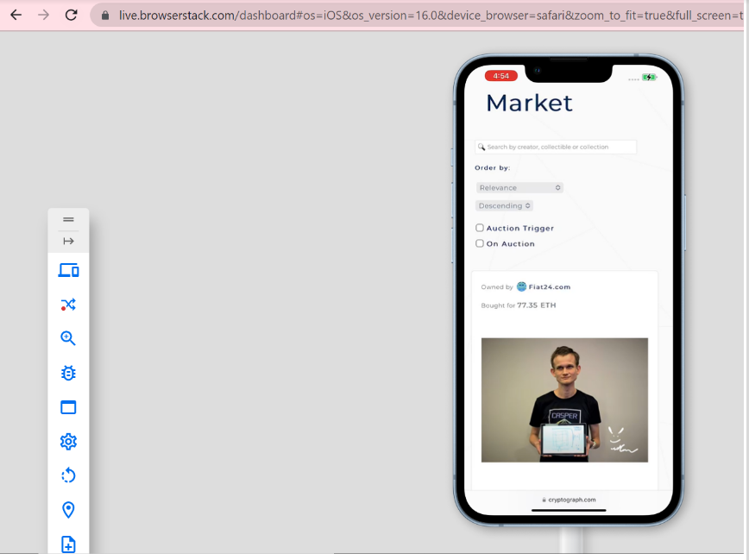Open the cryptograph photo thumbnail
Viewport: 749px width, 560px height.
coord(564,400)
